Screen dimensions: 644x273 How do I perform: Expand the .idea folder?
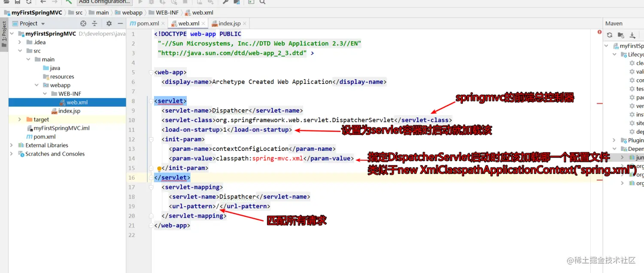click(20, 42)
